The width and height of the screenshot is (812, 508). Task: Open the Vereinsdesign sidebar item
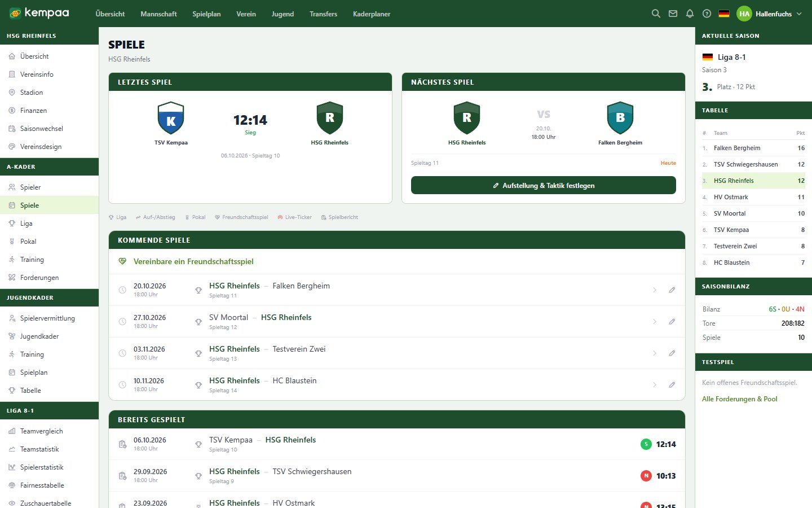[x=49, y=147]
